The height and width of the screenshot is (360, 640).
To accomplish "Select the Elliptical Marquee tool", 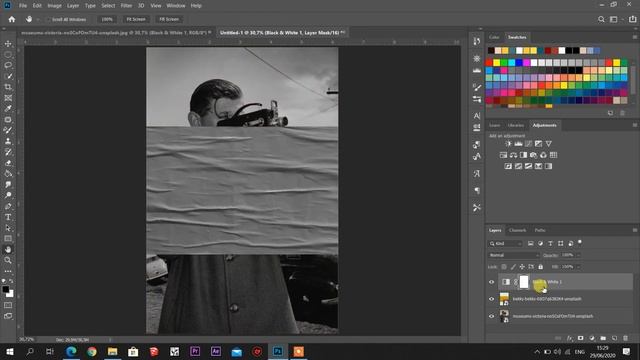I will pos(8,54).
